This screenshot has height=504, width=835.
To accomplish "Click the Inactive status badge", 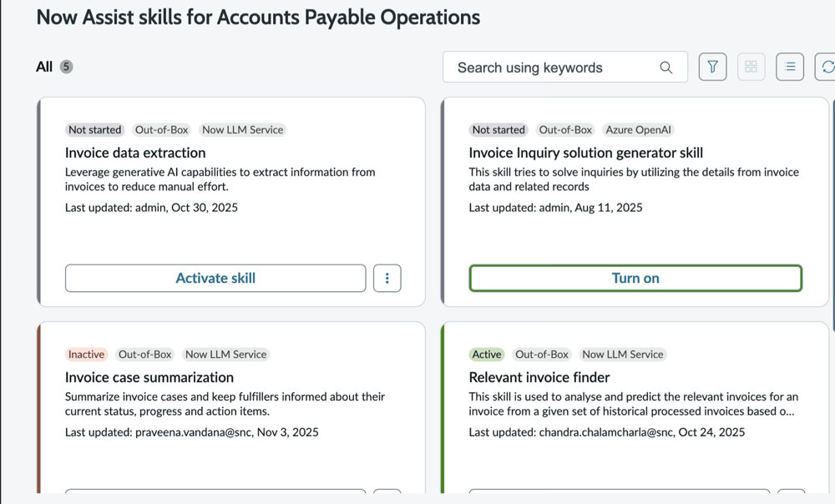I will click(x=86, y=355).
